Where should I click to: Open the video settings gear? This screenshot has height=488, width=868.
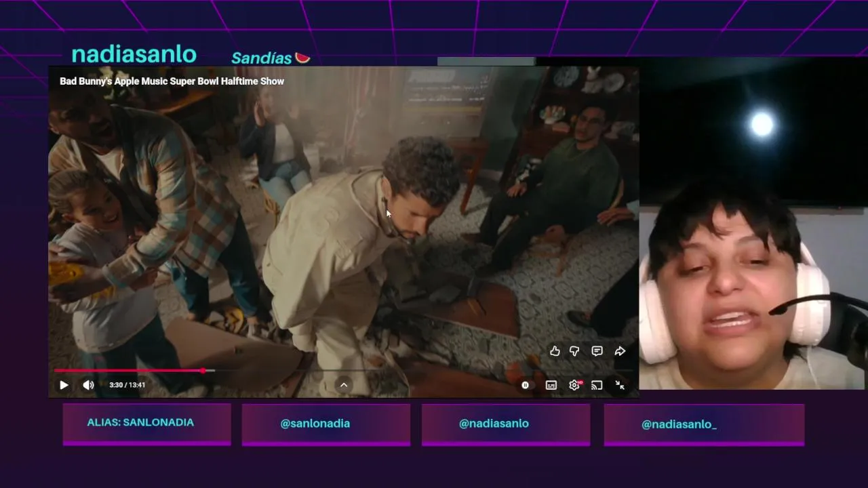574,385
